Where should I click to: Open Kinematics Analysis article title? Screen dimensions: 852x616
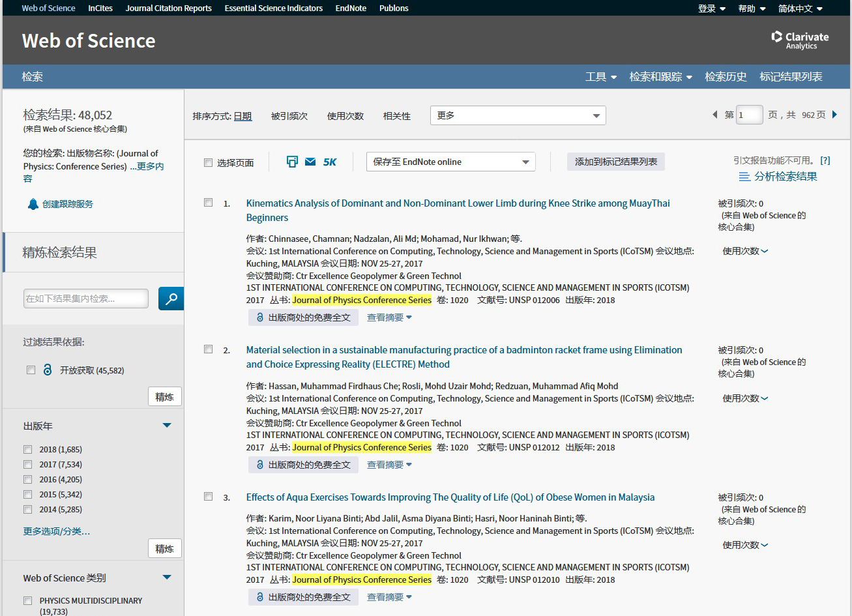click(458, 211)
